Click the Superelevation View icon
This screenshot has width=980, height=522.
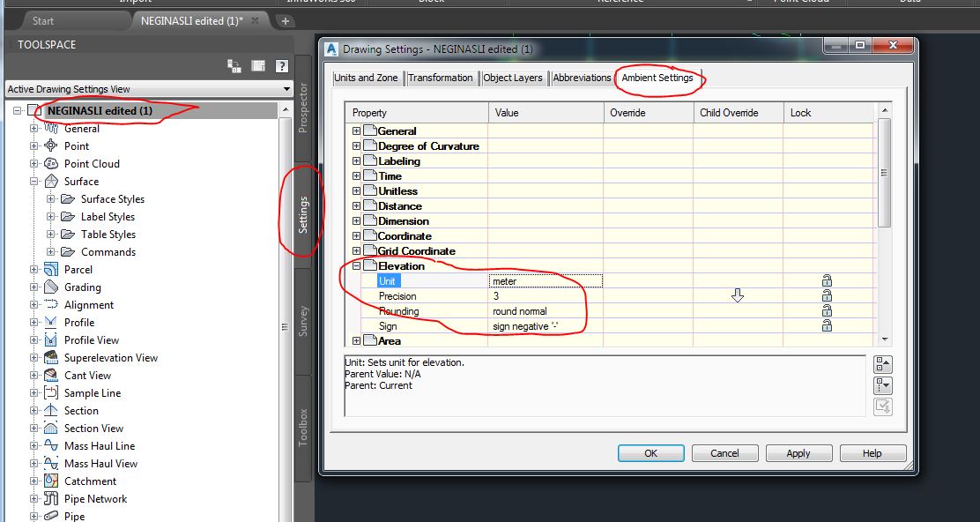[x=50, y=358]
